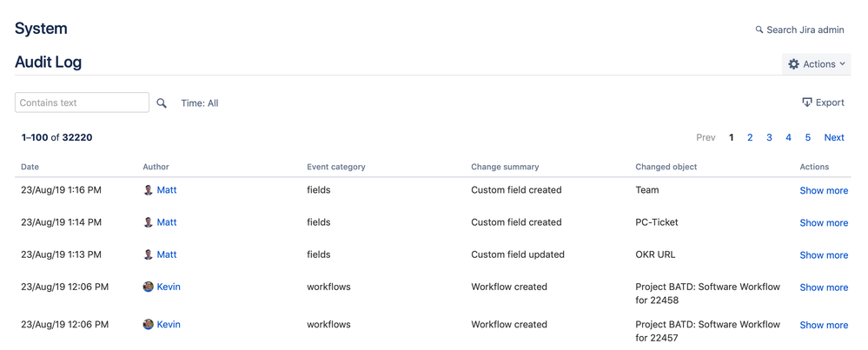Open the Actions dropdown chevron

[x=842, y=64]
